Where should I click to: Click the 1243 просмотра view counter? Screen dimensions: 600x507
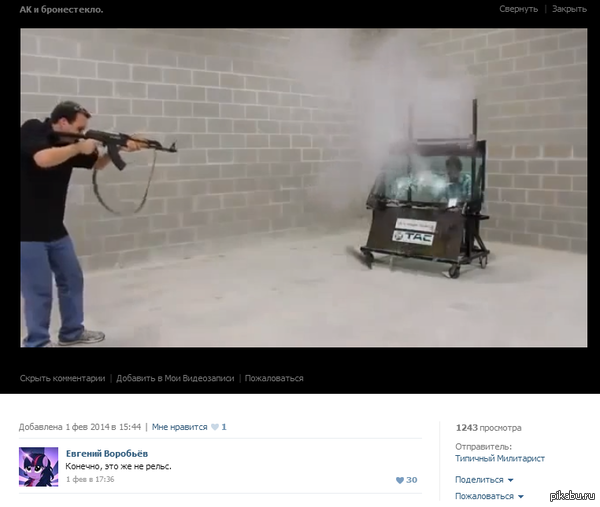[x=488, y=427]
